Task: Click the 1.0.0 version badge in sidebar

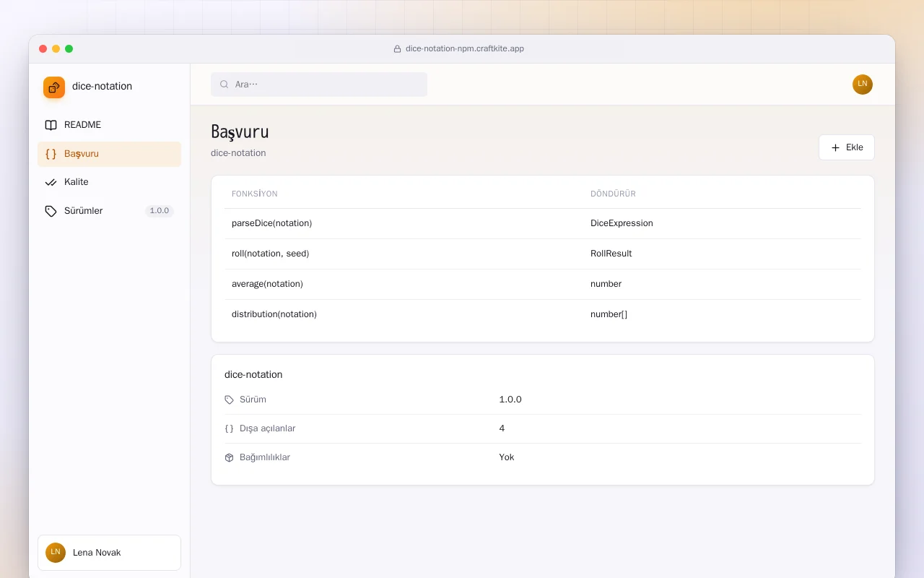Action: pos(160,211)
